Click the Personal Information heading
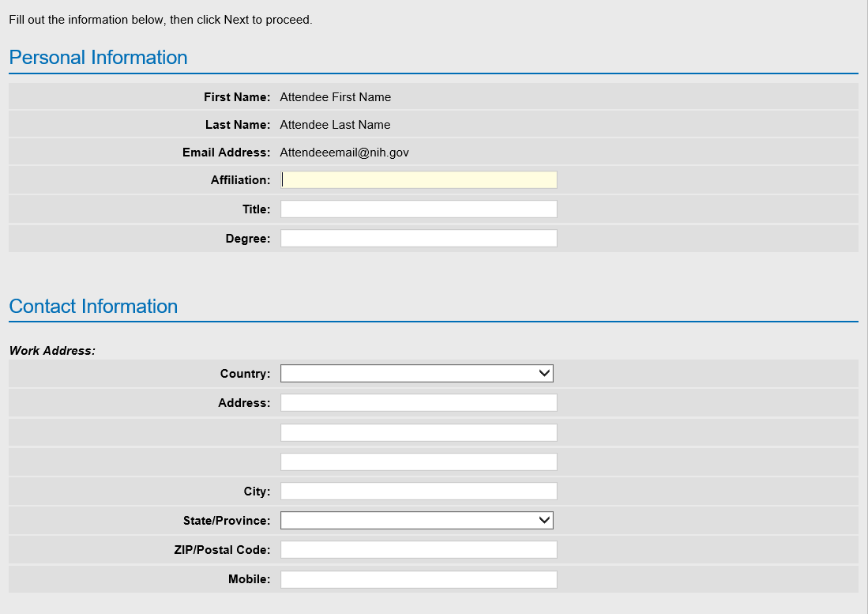Viewport: 868px width, 614px height. pos(98,58)
